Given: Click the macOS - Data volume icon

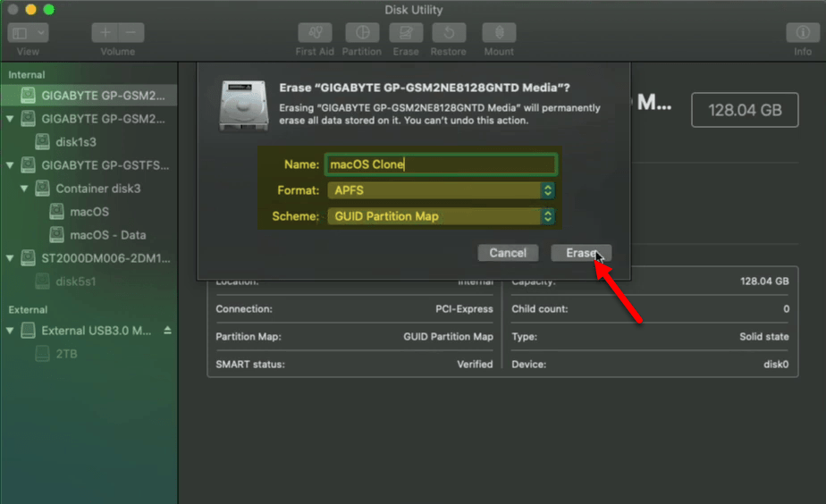Looking at the screenshot, I should click(56, 235).
